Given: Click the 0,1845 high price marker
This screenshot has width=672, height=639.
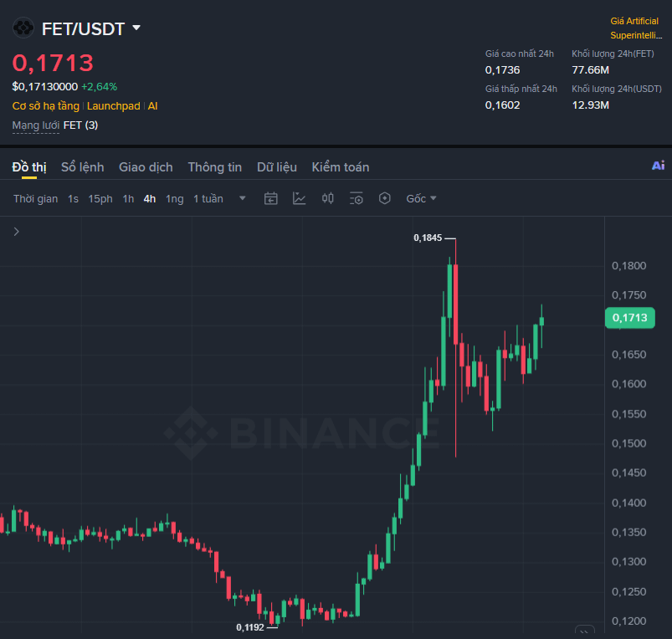Looking at the screenshot, I should tap(428, 238).
